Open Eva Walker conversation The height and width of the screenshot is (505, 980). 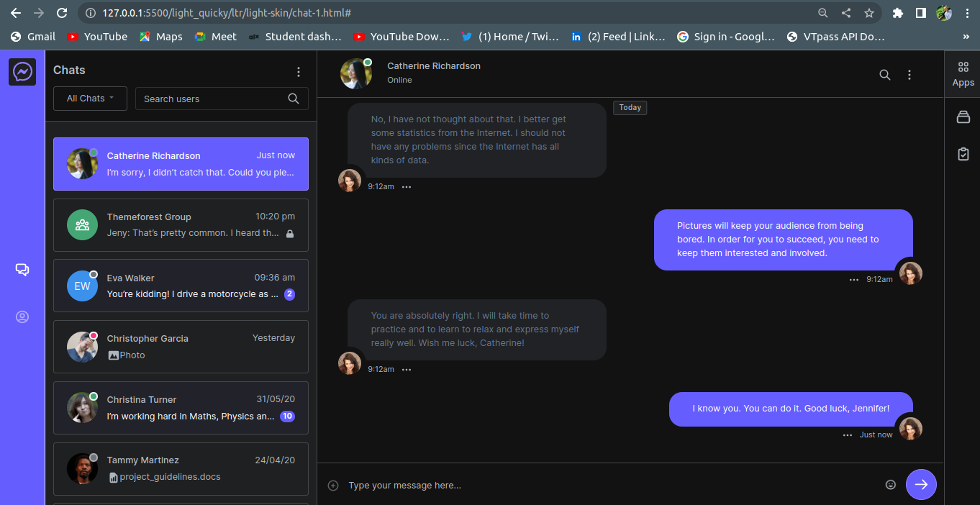[181, 286]
